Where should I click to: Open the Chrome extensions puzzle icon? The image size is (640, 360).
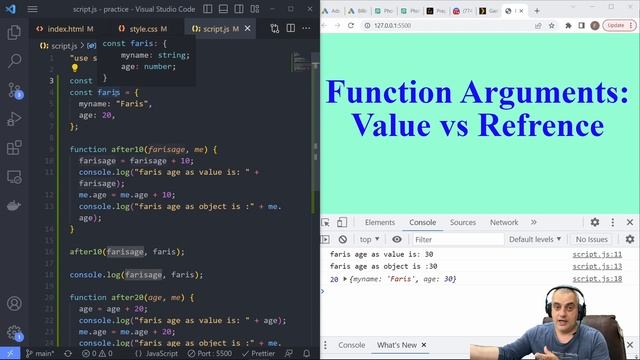pos(568,26)
